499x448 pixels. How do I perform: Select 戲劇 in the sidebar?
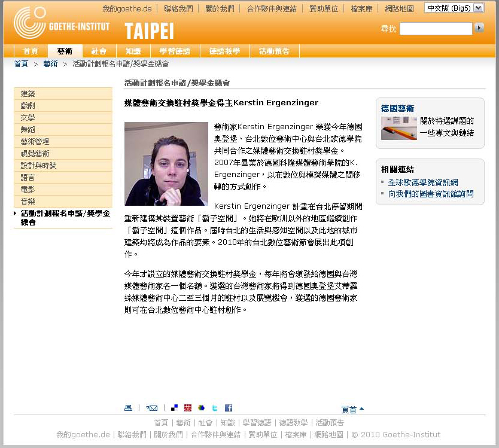pos(63,106)
